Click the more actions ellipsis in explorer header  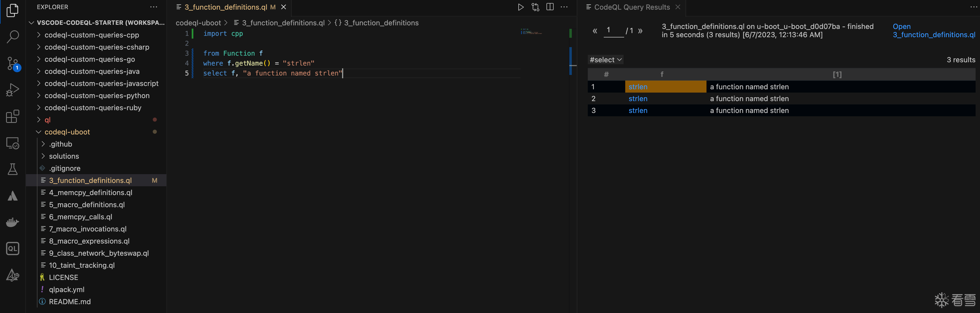[x=154, y=7]
